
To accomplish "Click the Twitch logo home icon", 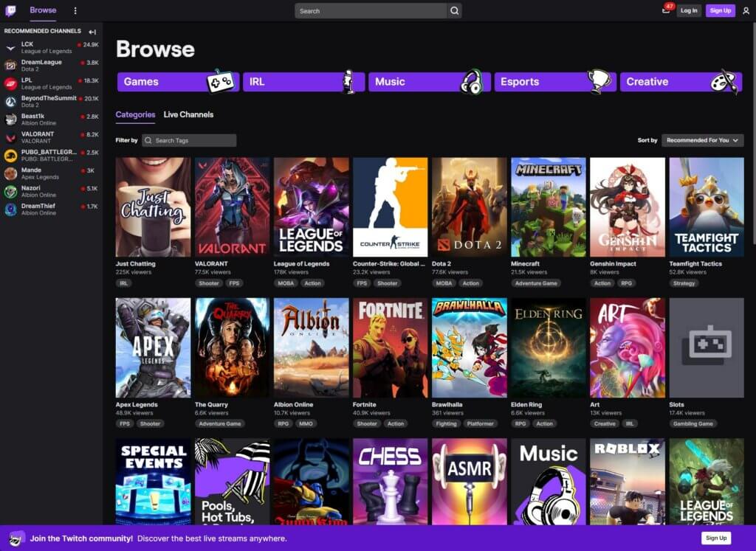I will [10, 10].
